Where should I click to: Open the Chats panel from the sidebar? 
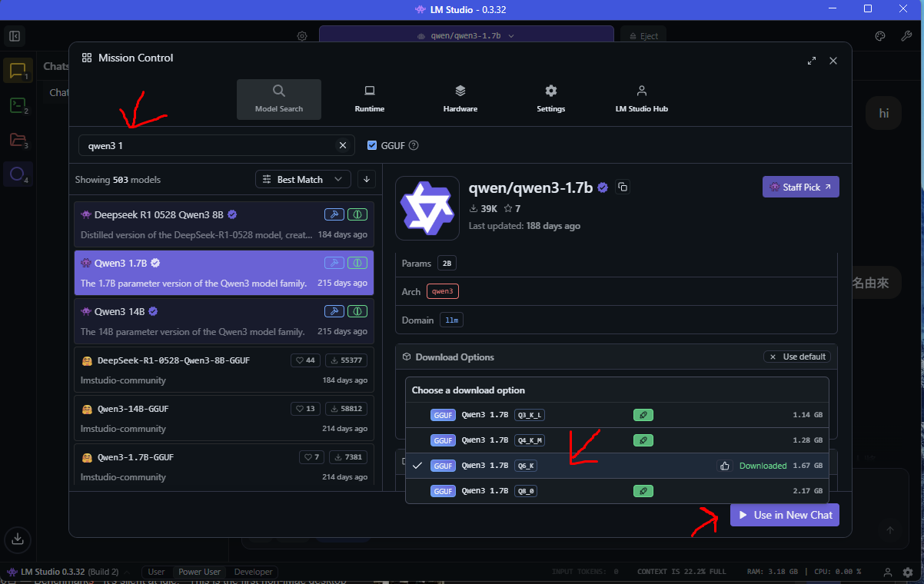tap(17, 70)
